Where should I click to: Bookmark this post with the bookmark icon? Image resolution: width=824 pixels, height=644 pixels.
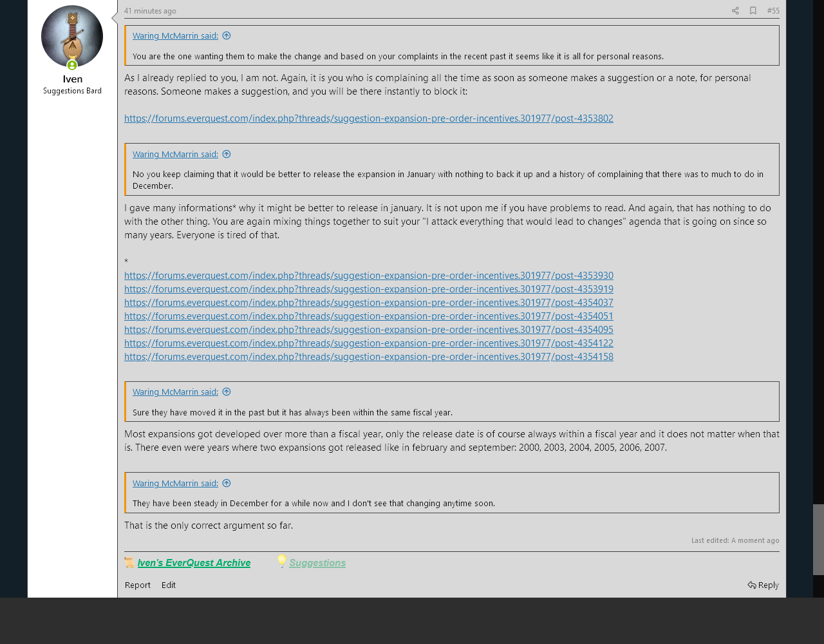(x=753, y=11)
